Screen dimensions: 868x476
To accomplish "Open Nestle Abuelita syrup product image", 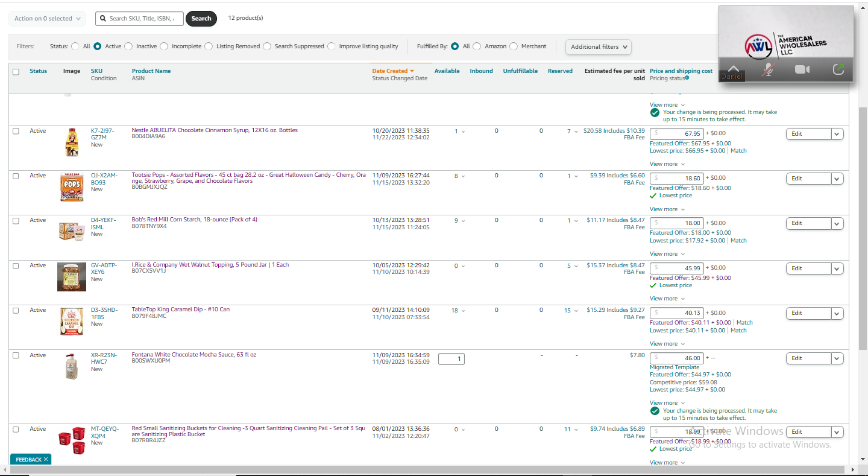I will pyautogui.click(x=72, y=142).
